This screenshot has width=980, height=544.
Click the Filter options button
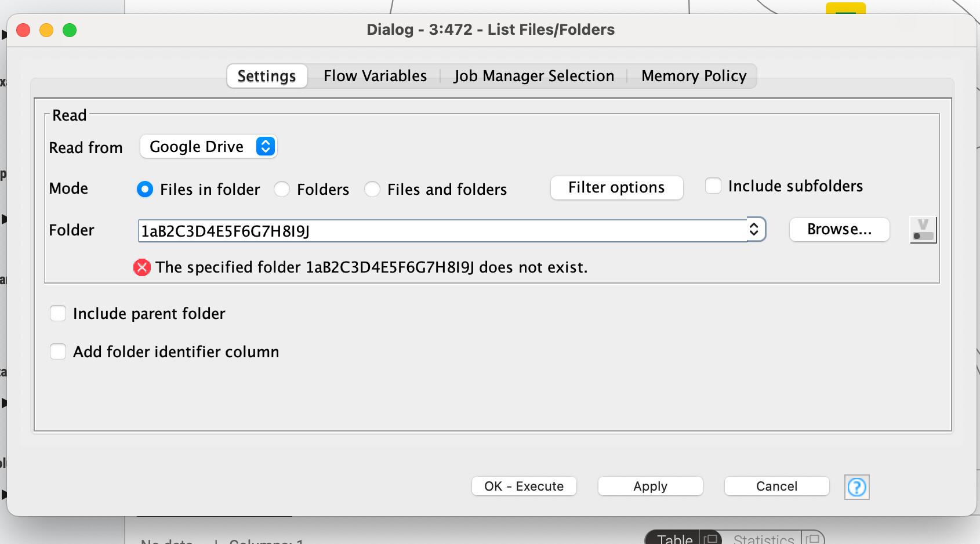(616, 187)
